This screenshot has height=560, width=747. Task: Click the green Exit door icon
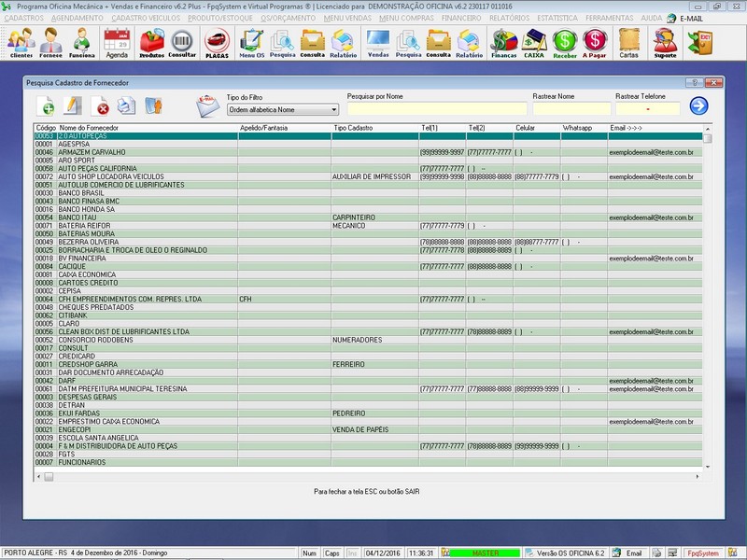pos(699,43)
